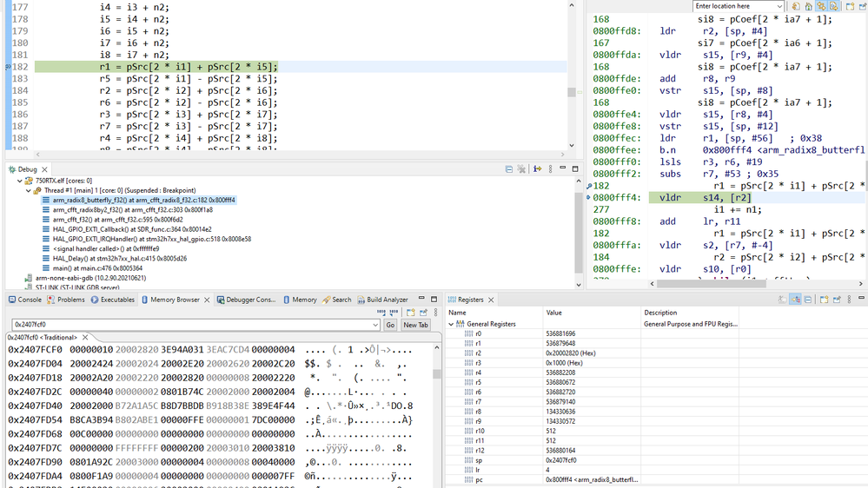
Task: Switch to the Problems tab
Action: pos(66,300)
